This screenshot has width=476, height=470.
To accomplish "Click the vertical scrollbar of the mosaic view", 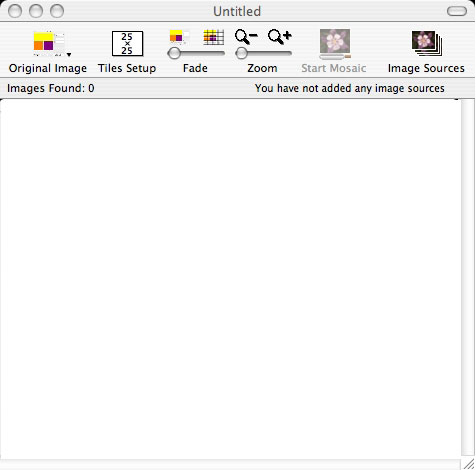I will 468,278.
